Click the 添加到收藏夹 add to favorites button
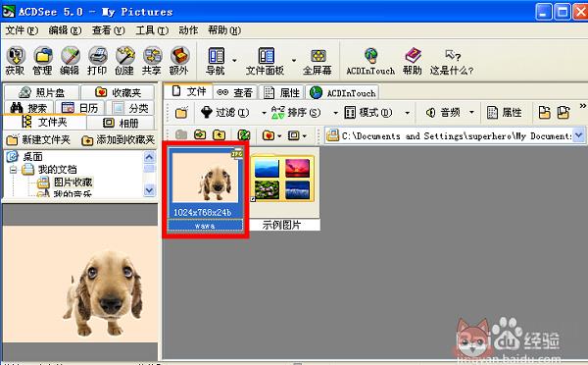Viewport: 588px width, 365px height. pos(118,140)
